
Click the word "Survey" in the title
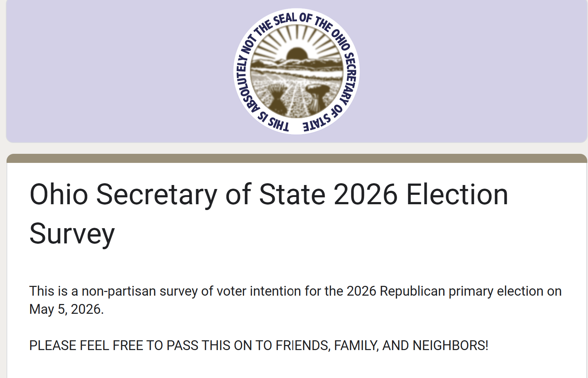point(72,234)
